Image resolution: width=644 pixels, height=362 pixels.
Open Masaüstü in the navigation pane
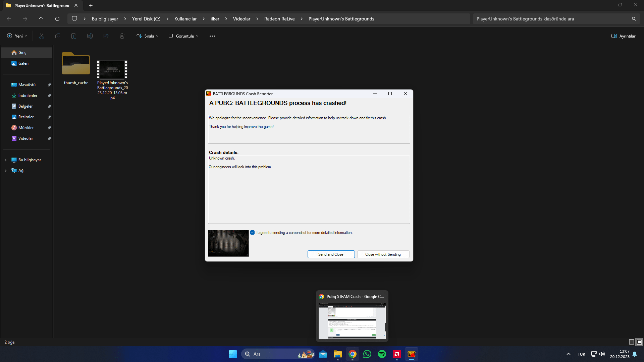click(x=27, y=85)
